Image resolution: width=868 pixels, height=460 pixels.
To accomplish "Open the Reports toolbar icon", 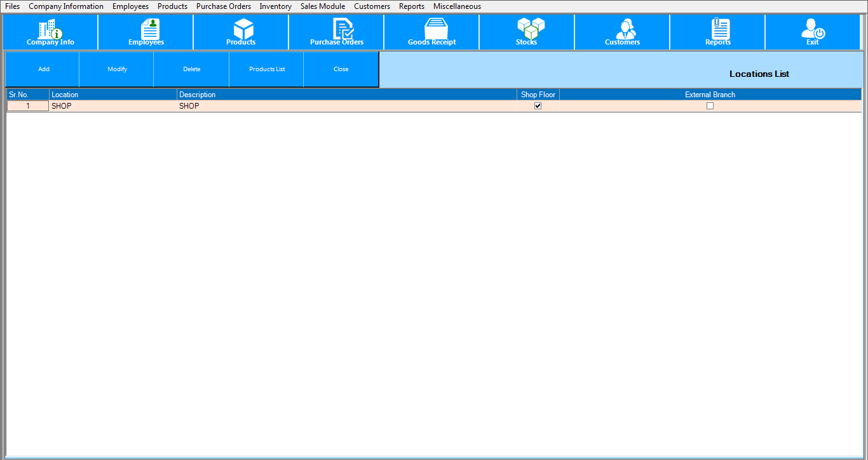I will pyautogui.click(x=717, y=32).
